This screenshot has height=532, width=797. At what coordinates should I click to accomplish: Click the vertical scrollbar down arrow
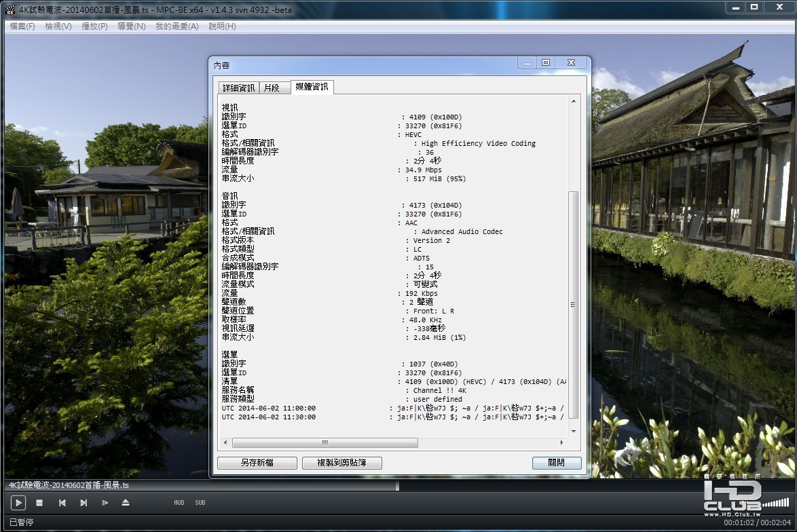click(574, 431)
